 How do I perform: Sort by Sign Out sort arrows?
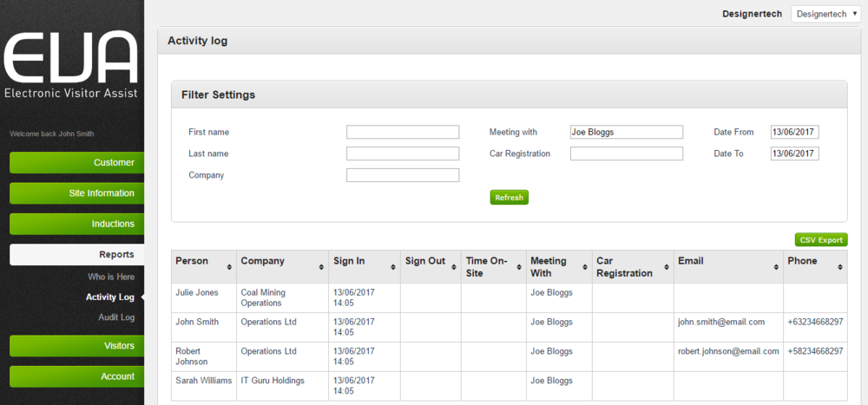click(x=454, y=267)
